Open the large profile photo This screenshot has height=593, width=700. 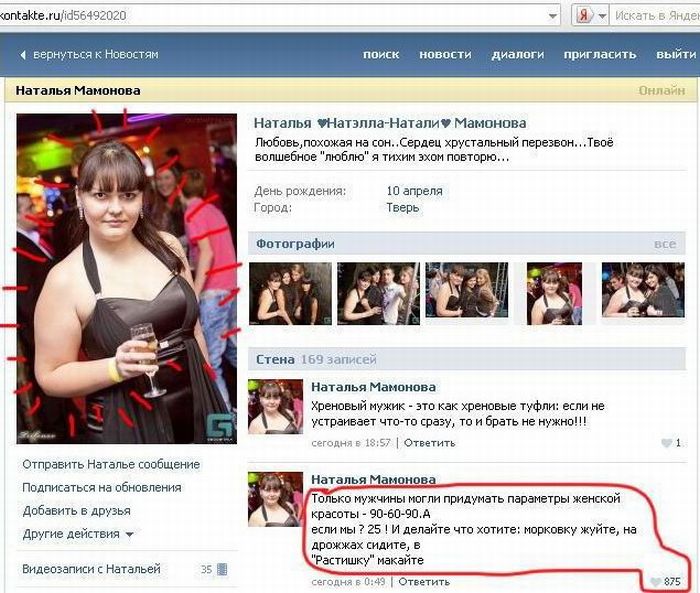[x=126, y=277]
